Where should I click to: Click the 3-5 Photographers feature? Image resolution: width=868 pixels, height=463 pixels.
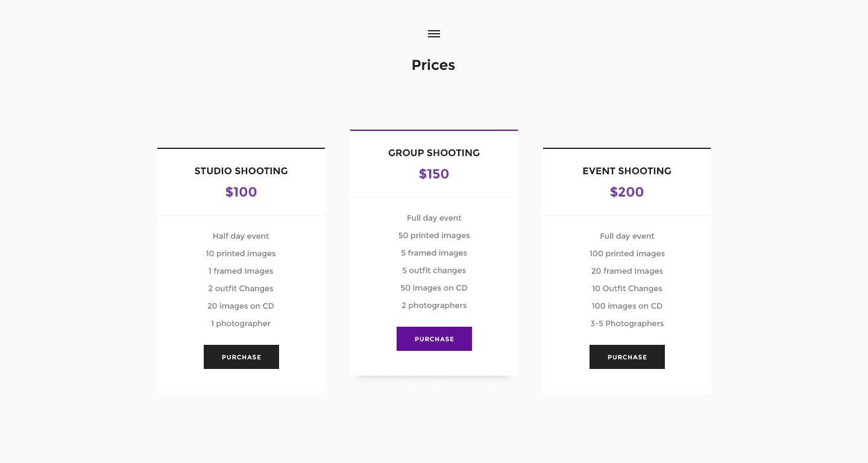627,324
